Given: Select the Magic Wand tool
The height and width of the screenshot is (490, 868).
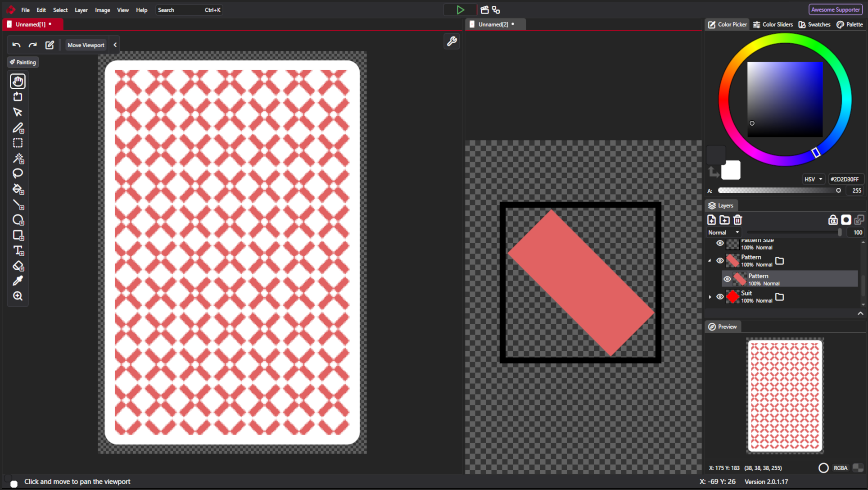Looking at the screenshot, I should 18,159.
